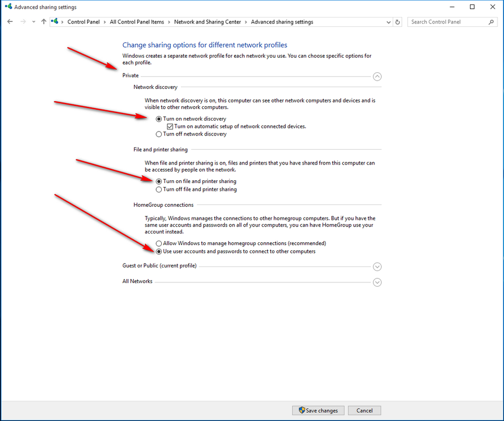
Task: Click the window title bar app icon
Action: click(8, 7)
